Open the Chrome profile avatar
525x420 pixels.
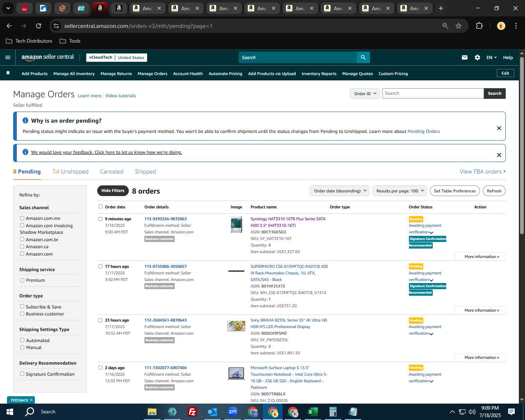501,26
